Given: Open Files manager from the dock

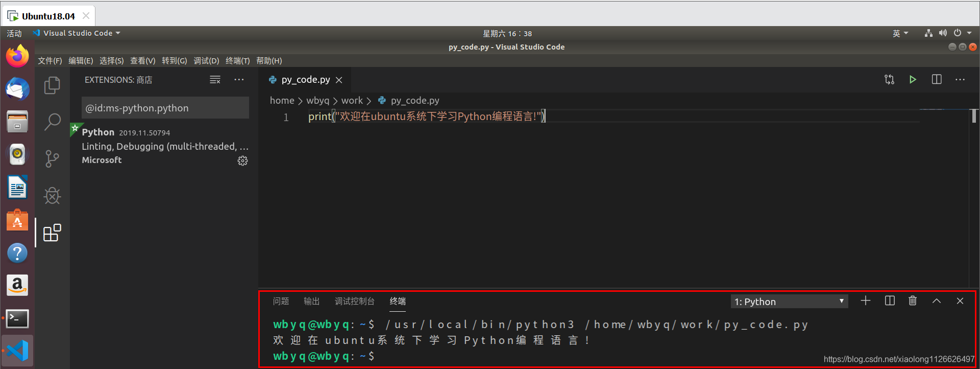Looking at the screenshot, I should pyautogui.click(x=17, y=122).
